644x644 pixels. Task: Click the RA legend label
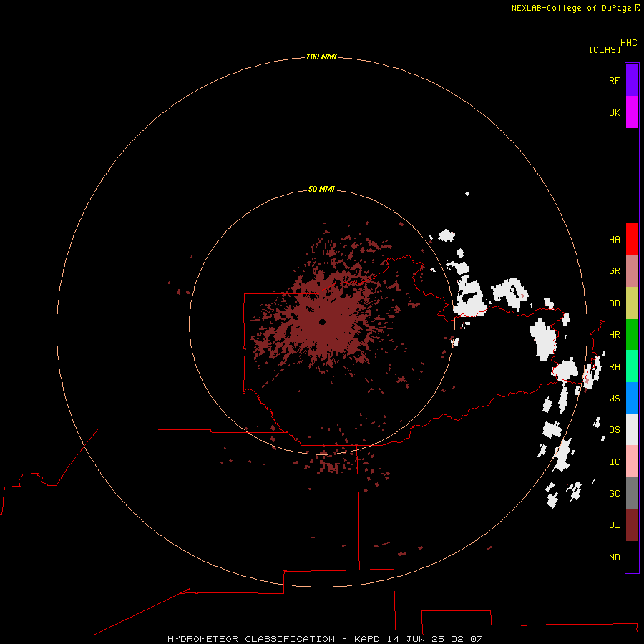click(614, 367)
